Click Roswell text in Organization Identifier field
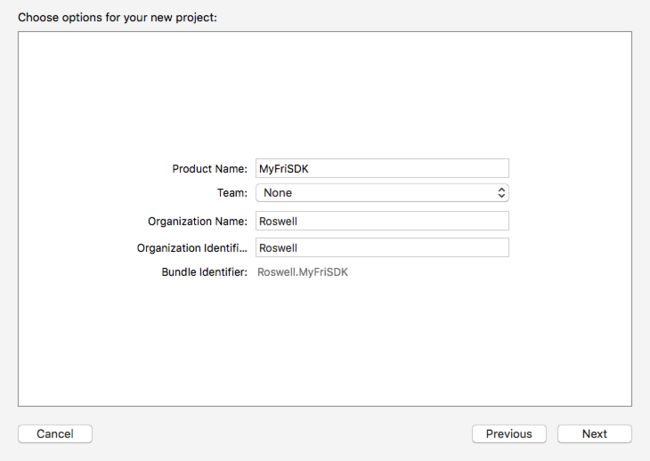The width and height of the screenshot is (650, 461). [x=278, y=248]
